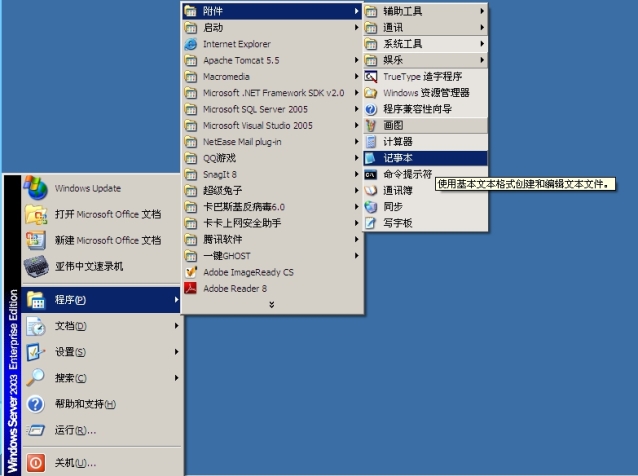Screen dimensions: 638x476
Task: Open Microsoft .NET Framework SDK v2.0 entry
Action: (x=272, y=93)
